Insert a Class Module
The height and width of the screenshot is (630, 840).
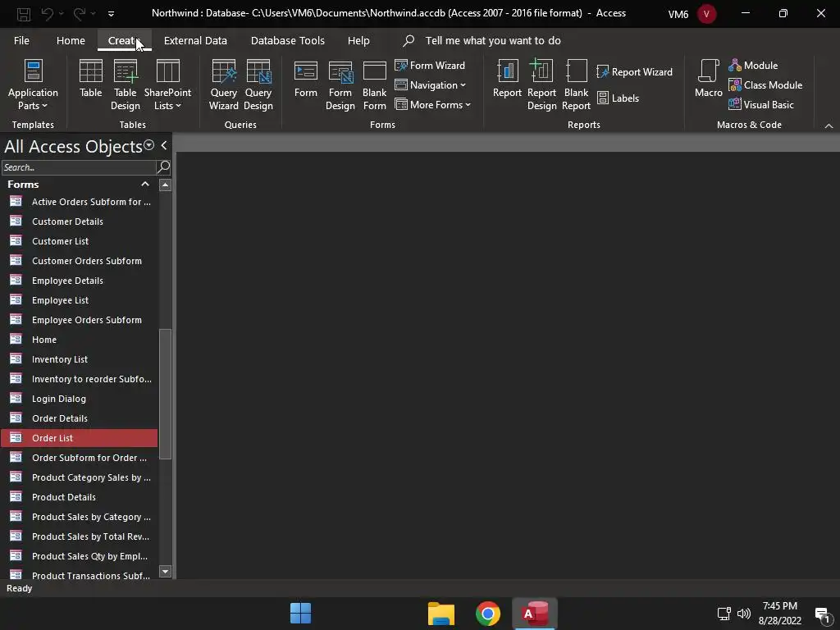[765, 85]
